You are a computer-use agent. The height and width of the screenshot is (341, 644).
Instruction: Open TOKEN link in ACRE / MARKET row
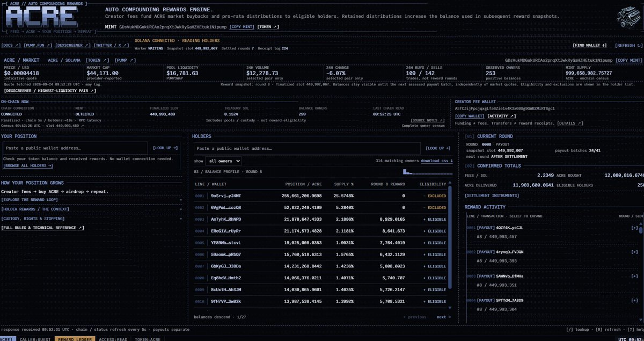pyautogui.click(x=97, y=60)
